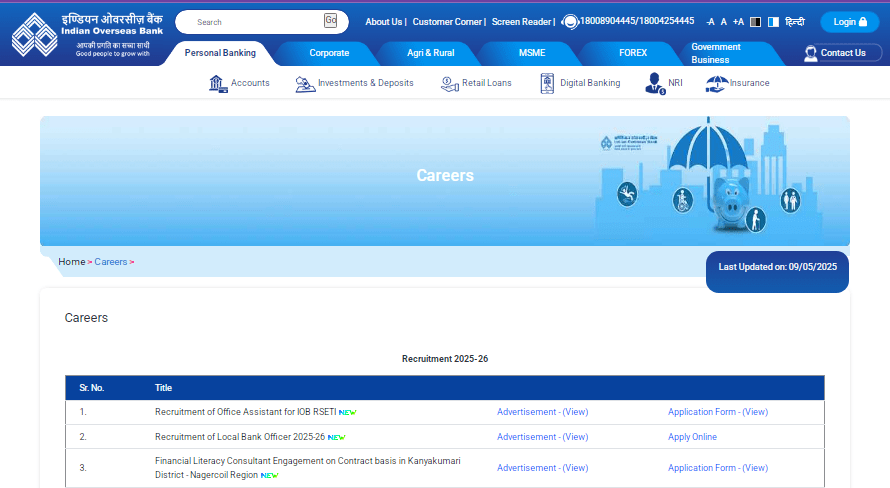890x488 pixels.
Task: Increase font size with +A
Action: pyautogui.click(x=738, y=22)
